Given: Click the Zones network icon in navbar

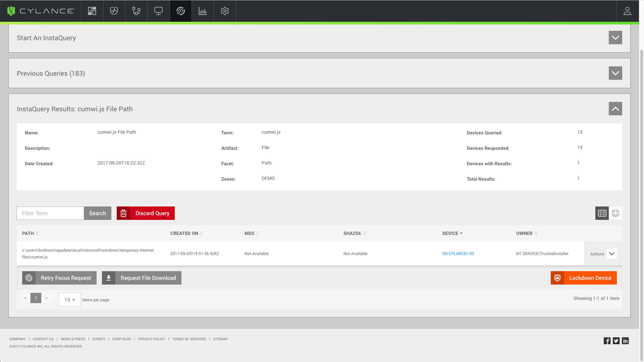Looking at the screenshot, I should tap(136, 11).
